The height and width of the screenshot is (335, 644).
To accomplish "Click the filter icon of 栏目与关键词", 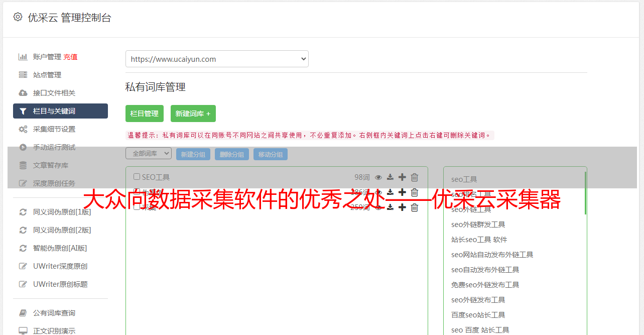I will 23,111.
